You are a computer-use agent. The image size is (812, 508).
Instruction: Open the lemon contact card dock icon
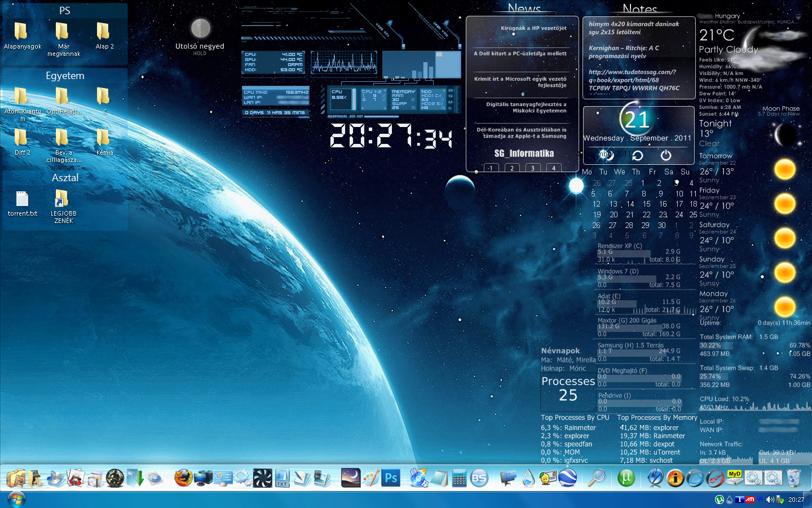tap(548, 478)
